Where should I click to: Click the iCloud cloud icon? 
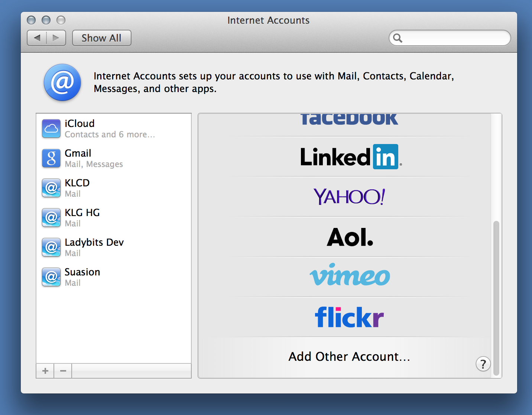point(51,128)
